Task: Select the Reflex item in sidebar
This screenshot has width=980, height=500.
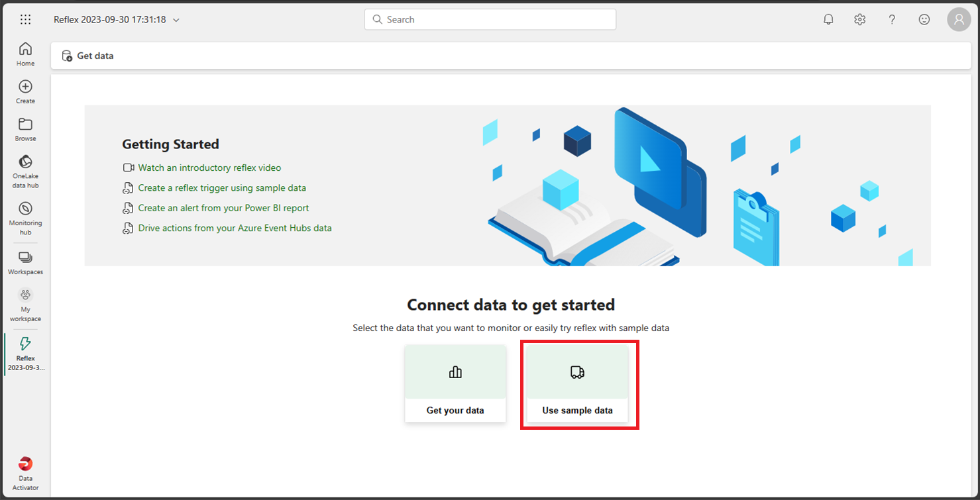Action: coord(25,354)
